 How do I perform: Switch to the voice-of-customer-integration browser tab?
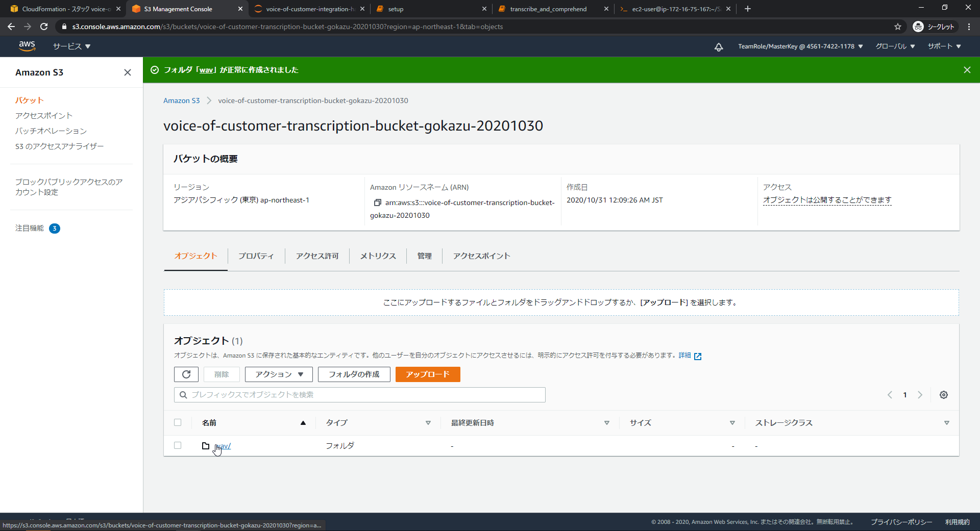[x=310, y=9]
